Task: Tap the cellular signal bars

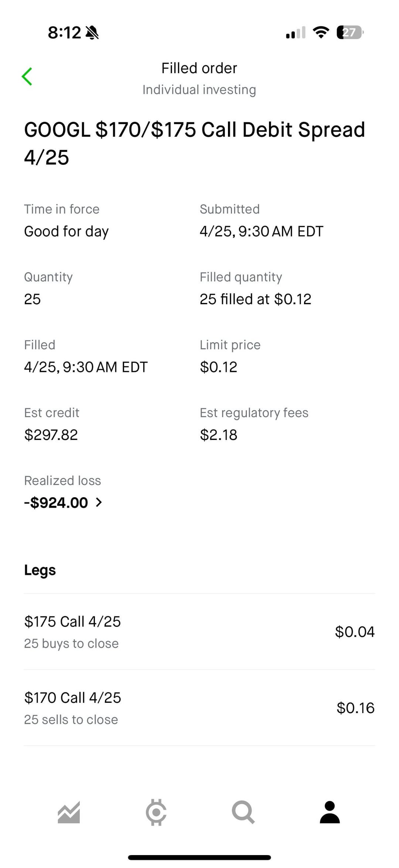Action: (x=296, y=33)
